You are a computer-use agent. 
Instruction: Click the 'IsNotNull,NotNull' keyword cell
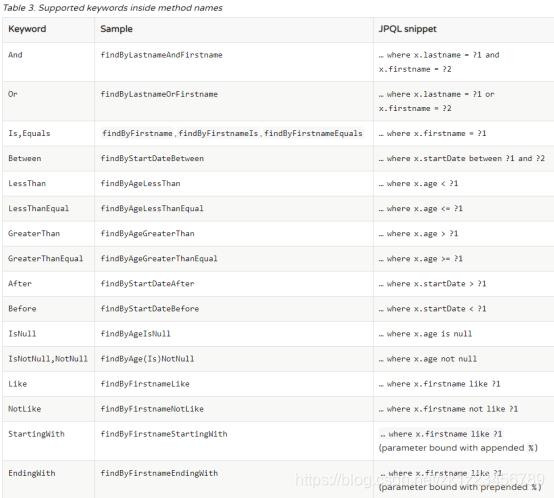[48, 359]
